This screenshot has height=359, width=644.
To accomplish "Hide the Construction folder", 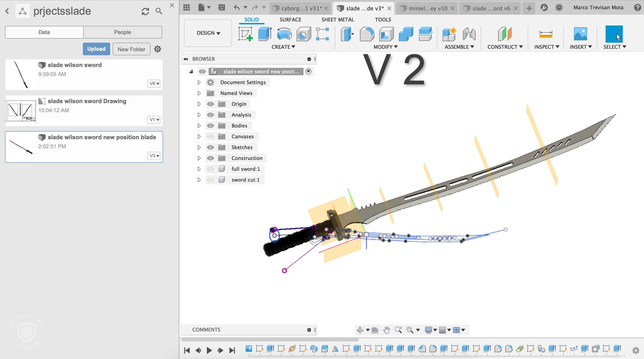I will (210, 158).
